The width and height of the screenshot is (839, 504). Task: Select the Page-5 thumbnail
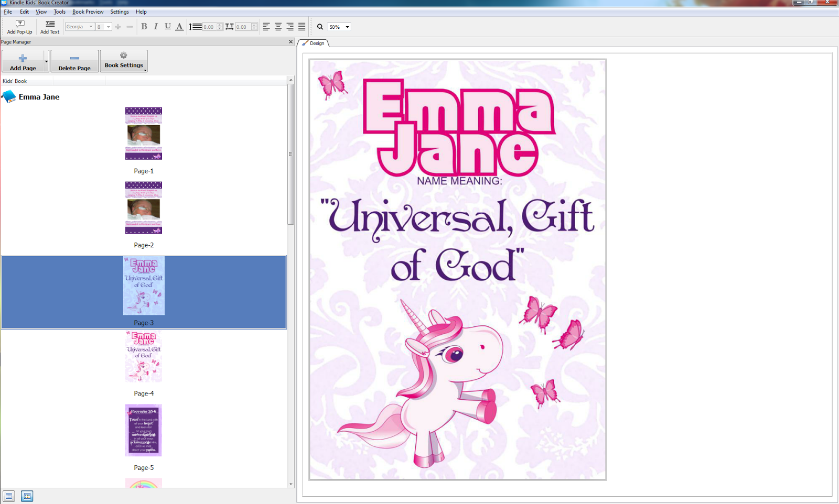(143, 430)
